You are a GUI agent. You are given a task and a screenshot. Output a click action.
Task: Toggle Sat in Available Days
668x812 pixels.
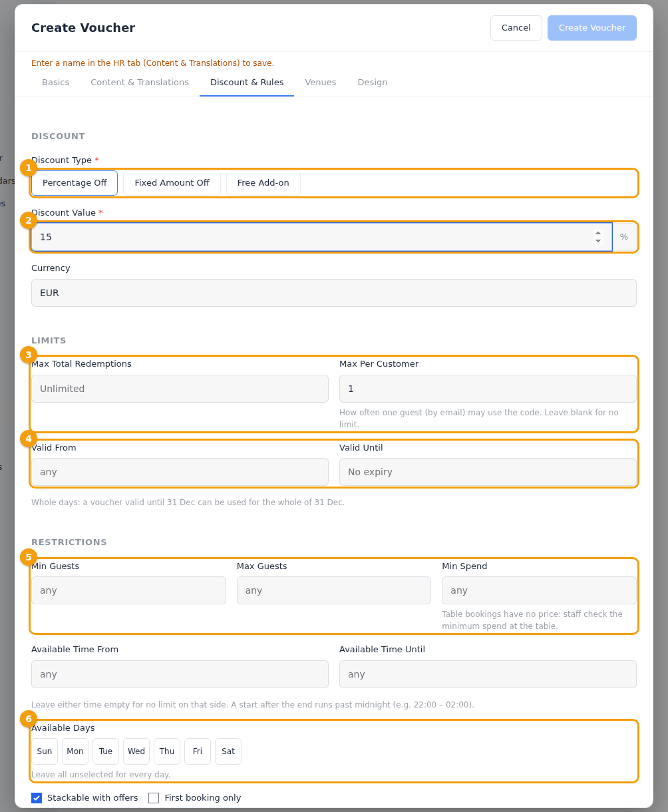click(228, 751)
